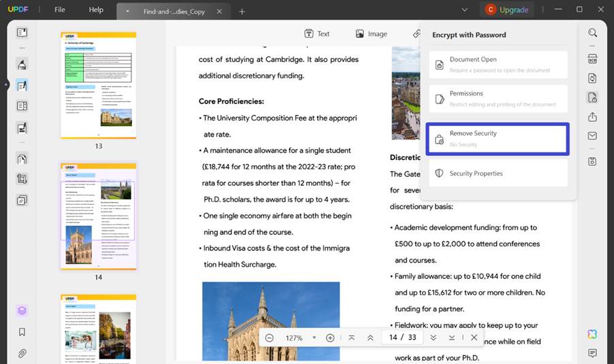Select the page 13 thumbnail
The image size is (614, 364).
tap(99, 85)
